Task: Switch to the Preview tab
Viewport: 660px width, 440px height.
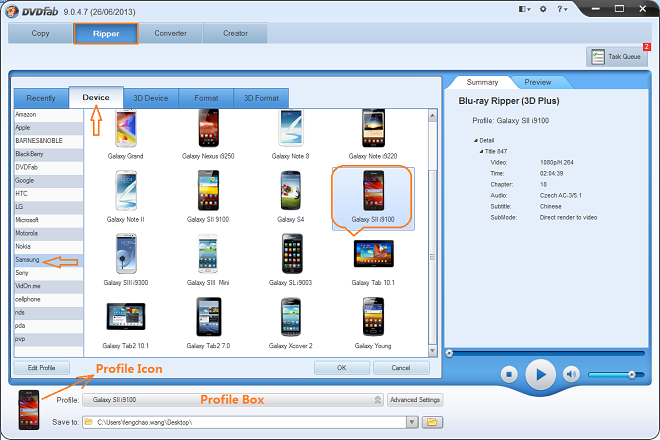Action: [x=538, y=82]
